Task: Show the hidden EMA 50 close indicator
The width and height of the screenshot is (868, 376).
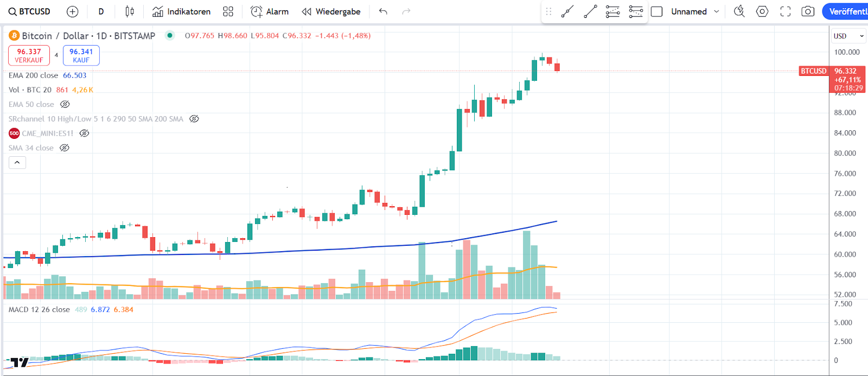Action: (x=65, y=104)
